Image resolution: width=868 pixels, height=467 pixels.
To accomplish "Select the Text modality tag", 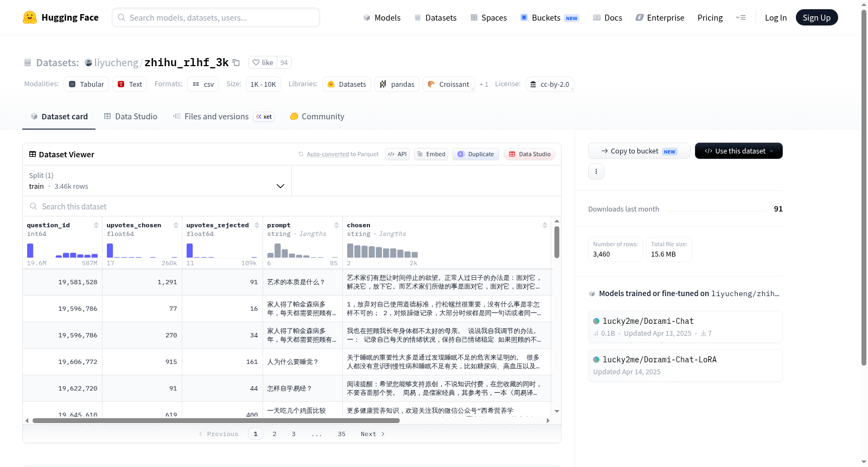I will point(130,84).
